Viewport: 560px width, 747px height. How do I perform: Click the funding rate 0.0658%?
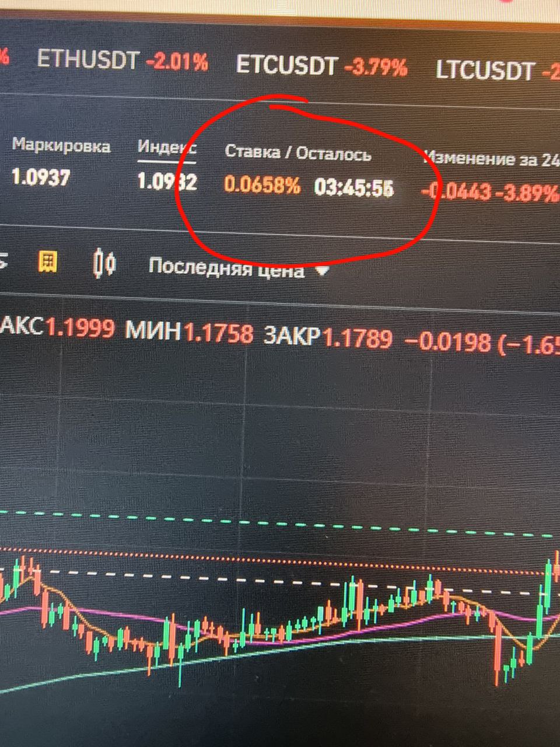(262, 185)
